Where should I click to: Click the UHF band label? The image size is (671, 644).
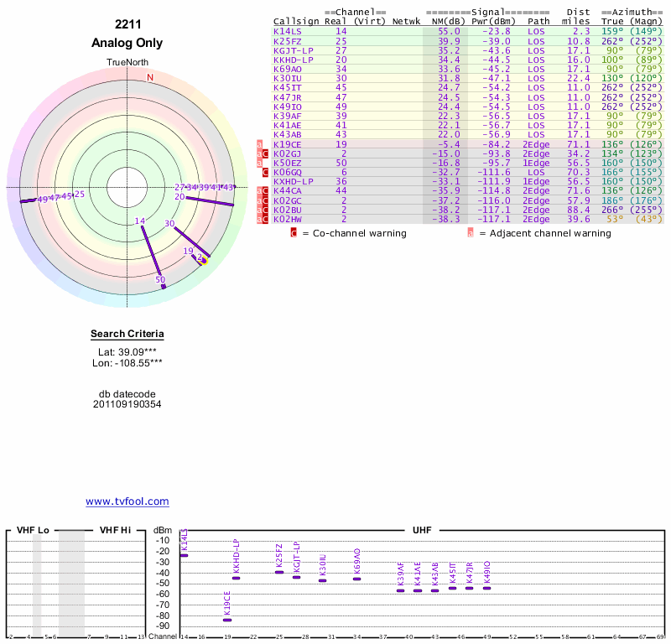[x=423, y=530]
